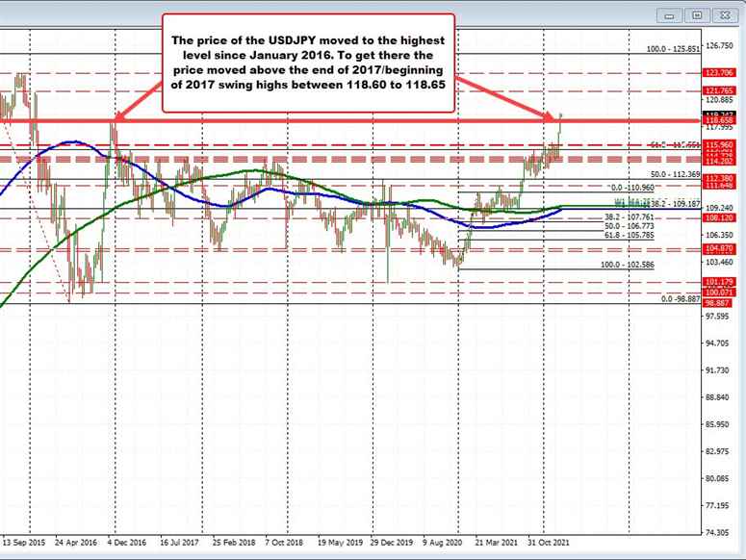Viewport: 746px width, 560px height.
Task: Click the 85.950 axis price label
Action: (x=719, y=424)
